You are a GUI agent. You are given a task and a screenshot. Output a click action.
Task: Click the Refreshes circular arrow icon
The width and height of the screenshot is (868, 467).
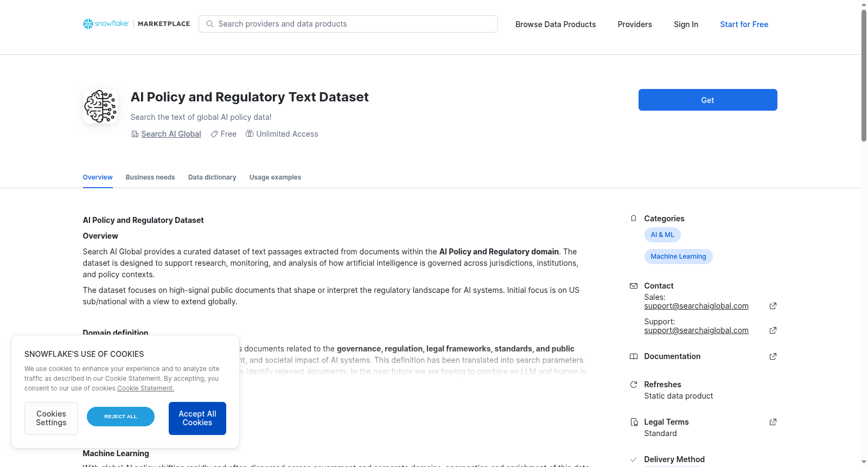[x=634, y=385]
